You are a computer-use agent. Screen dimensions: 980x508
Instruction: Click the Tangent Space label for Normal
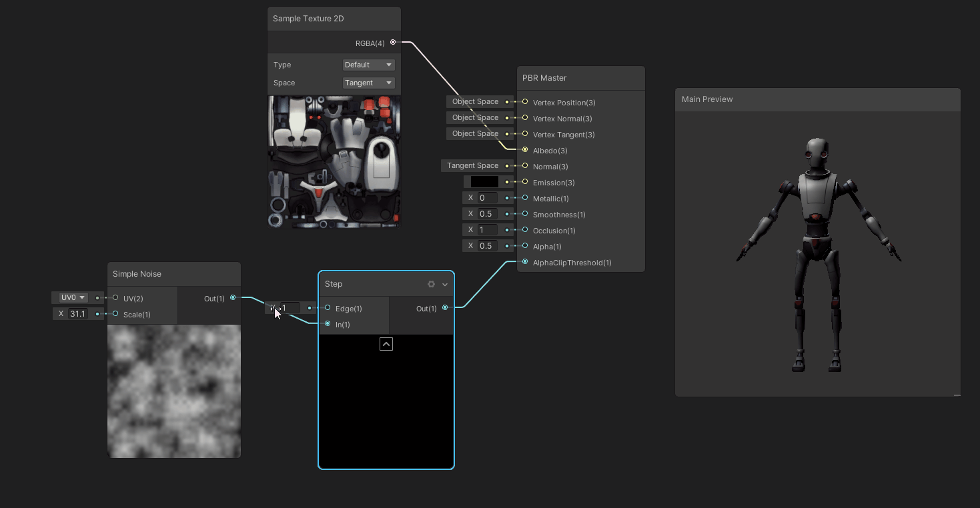(x=473, y=165)
